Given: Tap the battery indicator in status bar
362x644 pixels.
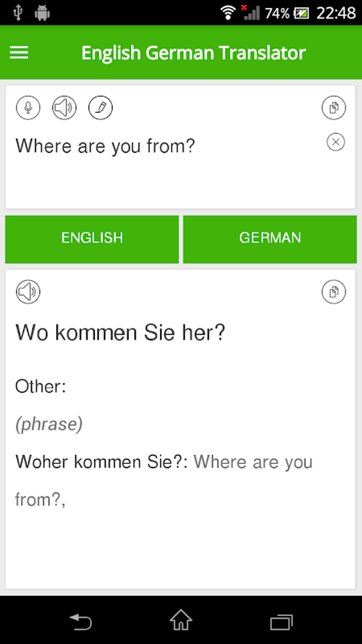Looking at the screenshot, I should tap(301, 13).
